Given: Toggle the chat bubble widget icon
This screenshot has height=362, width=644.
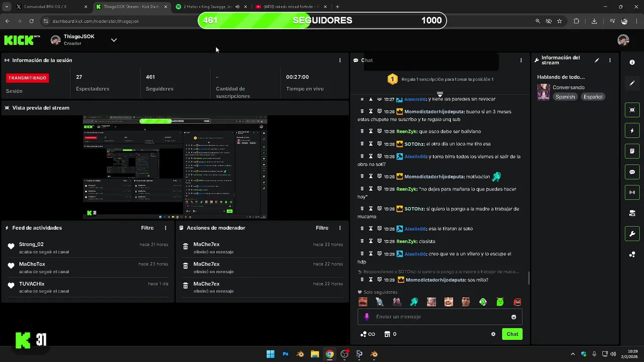Looking at the screenshot, I should 632,172.
